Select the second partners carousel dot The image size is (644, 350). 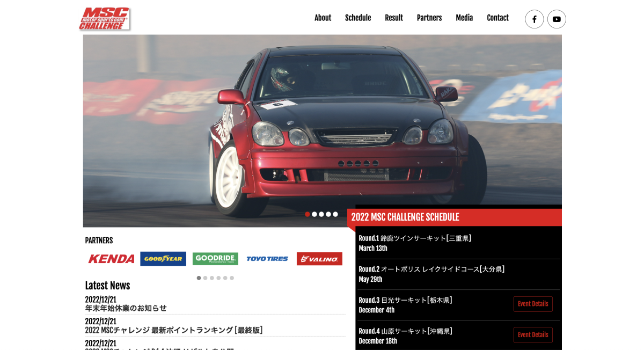(206, 278)
